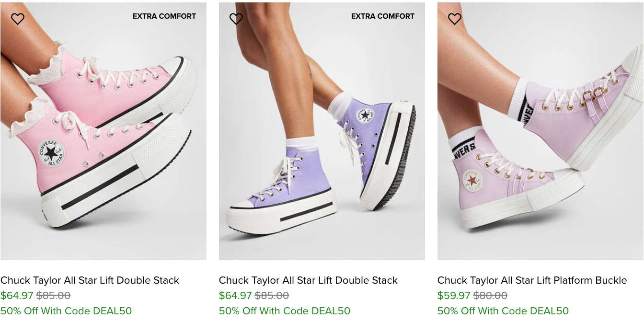This screenshot has width=644, height=322.
Task: Click the crossed-out $85.00 price under the purple shoe
Action: click(x=272, y=296)
